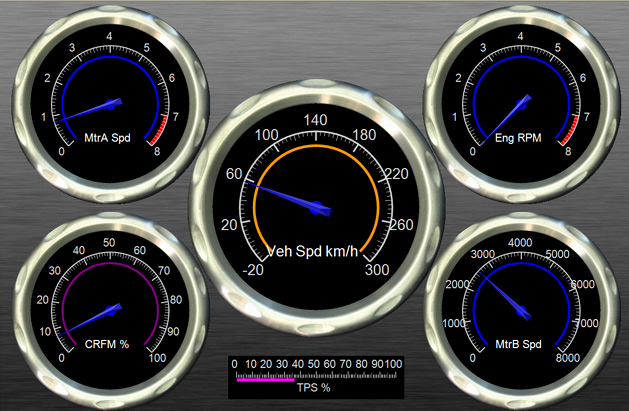
Task: Click the 4 mark on MtrA Spd gauge
Action: [x=109, y=36]
